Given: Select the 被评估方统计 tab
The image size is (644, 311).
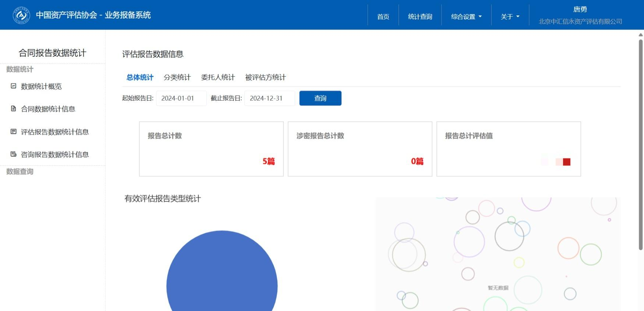Looking at the screenshot, I should pyautogui.click(x=265, y=77).
